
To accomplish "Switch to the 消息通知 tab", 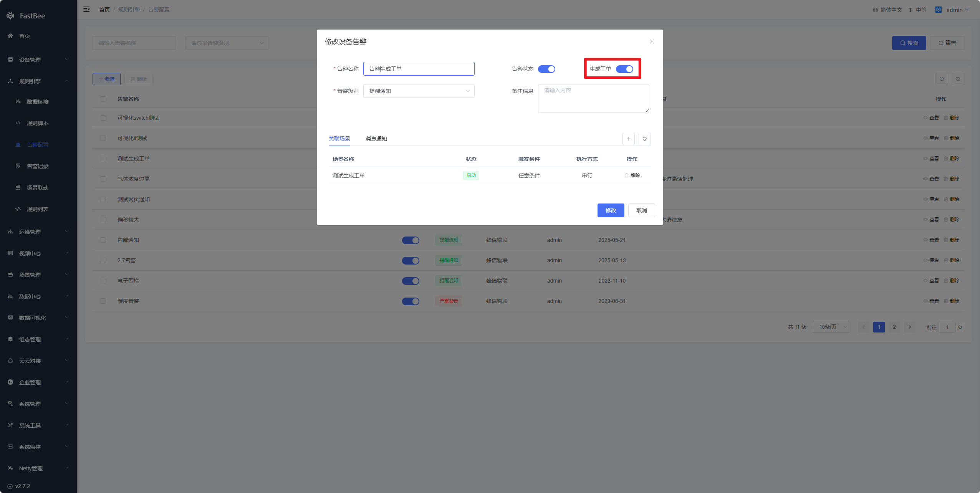I will (x=376, y=139).
